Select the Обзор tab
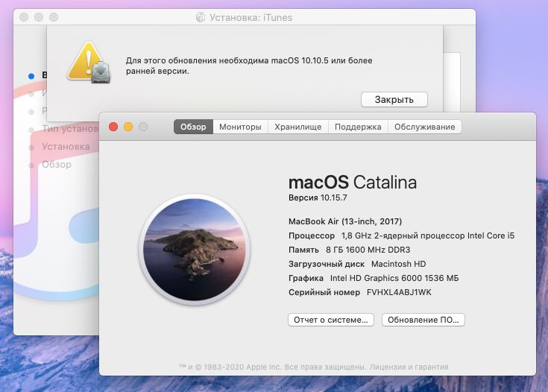548x392 pixels. point(193,127)
